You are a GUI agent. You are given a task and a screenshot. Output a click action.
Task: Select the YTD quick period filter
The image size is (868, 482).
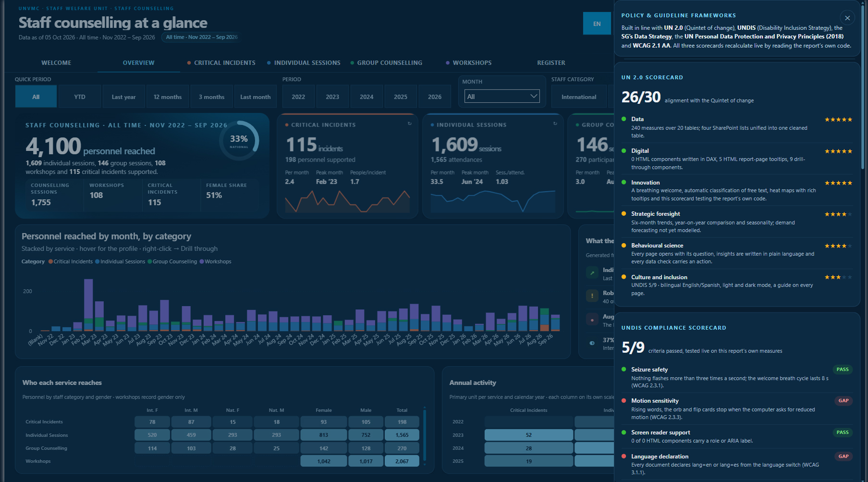pos(80,97)
